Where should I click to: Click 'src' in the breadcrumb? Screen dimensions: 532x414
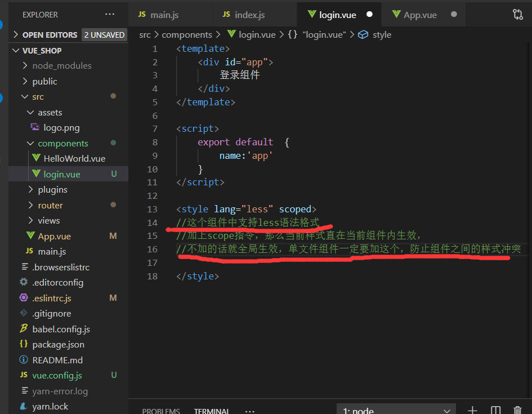coord(145,34)
